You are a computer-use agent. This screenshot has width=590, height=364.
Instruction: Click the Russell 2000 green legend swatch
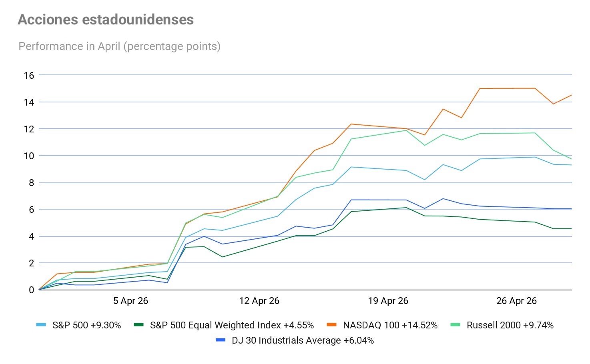click(x=456, y=325)
